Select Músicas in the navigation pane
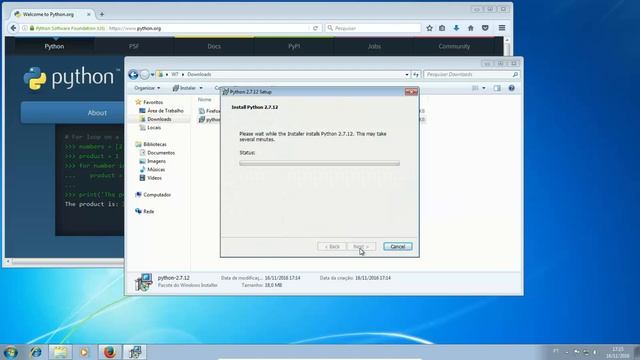 pyautogui.click(x=156, y=169)
